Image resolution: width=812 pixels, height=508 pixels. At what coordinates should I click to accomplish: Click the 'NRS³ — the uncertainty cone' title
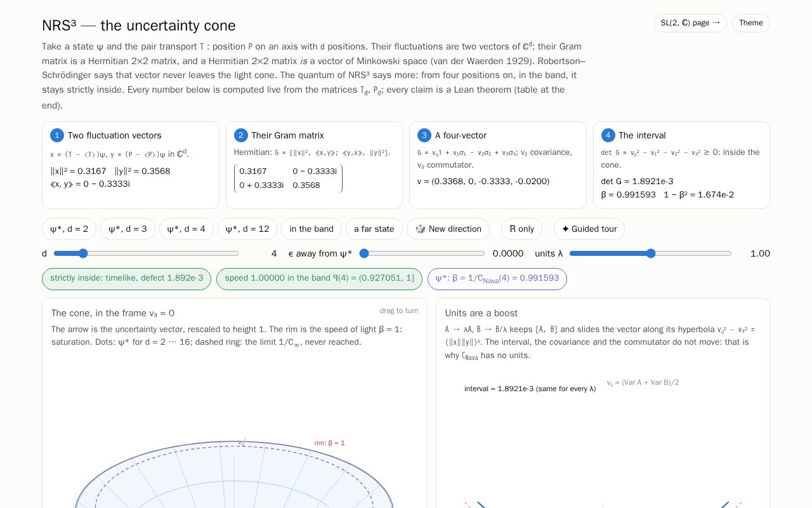(139, 25)
